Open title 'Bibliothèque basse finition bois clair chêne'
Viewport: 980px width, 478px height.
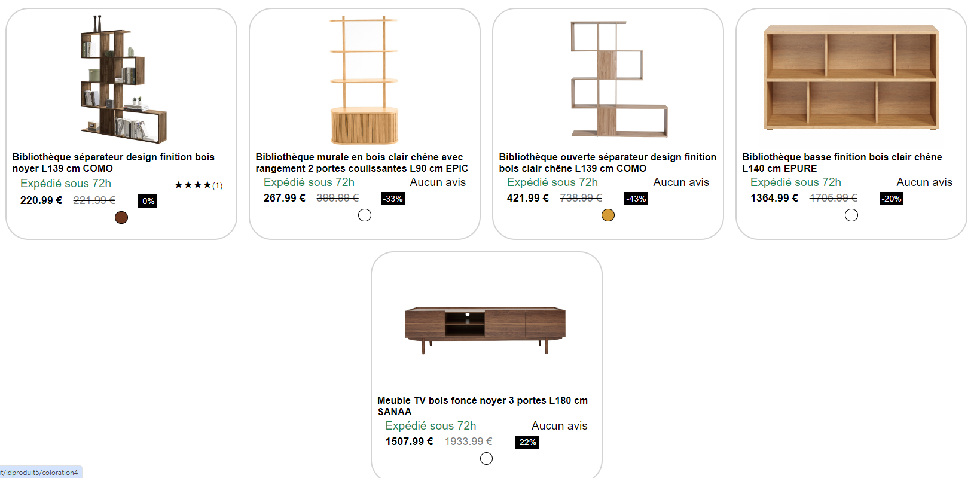click(x=842, y=163)
